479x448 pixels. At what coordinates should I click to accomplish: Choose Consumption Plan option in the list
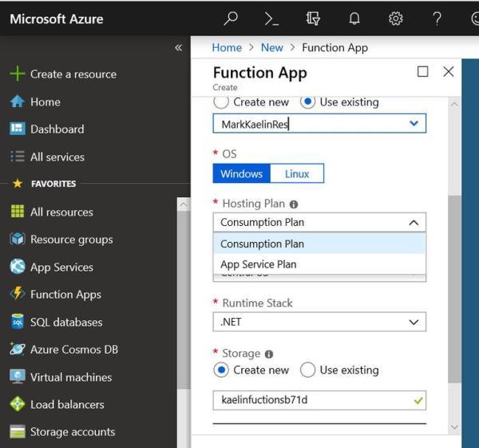coord(262,244)
